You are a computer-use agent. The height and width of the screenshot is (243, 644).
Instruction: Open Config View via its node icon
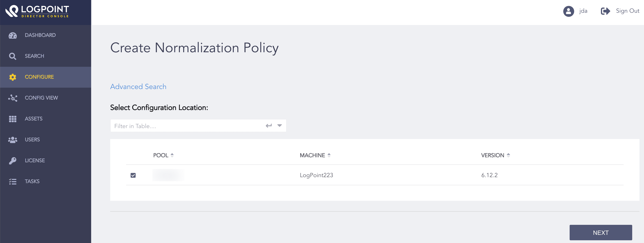click(12, 98)
